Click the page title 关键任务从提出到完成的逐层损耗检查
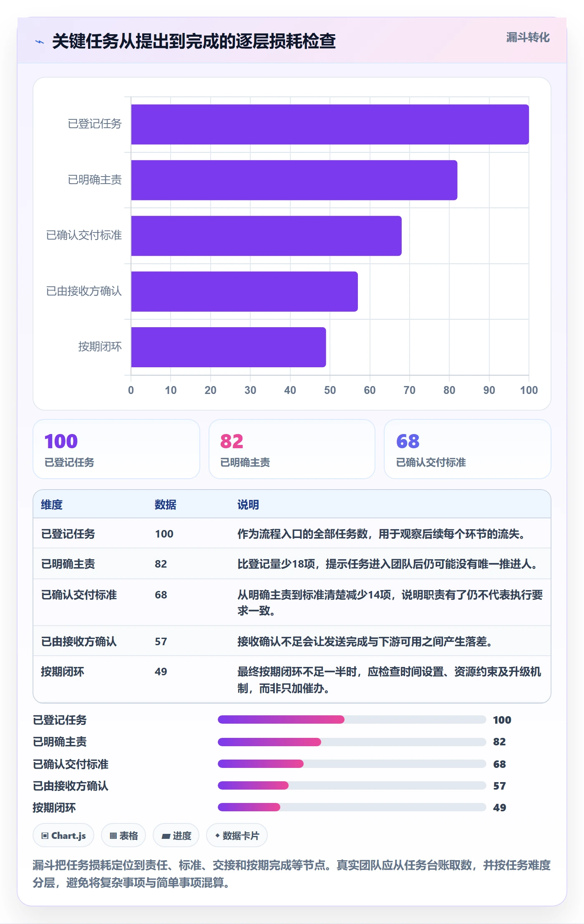 tap(194, 41)
